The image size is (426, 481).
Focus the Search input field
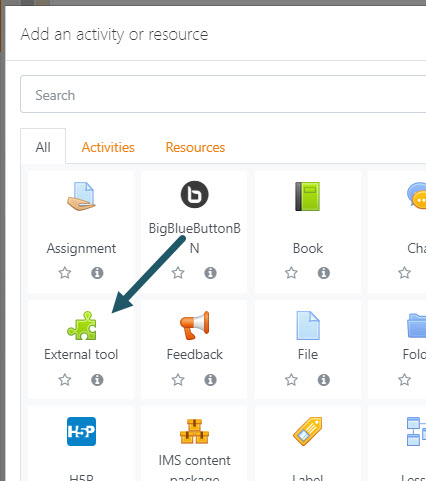223,95
